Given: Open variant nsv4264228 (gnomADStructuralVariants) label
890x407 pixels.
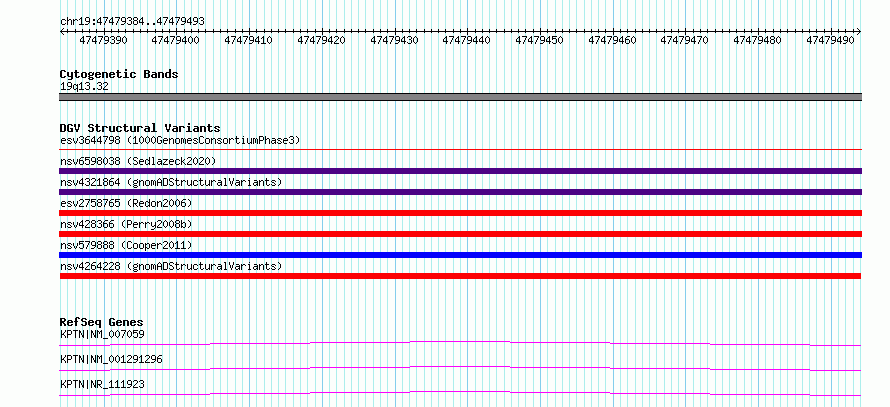Looking at the screenshot, I should click(171, 266).
